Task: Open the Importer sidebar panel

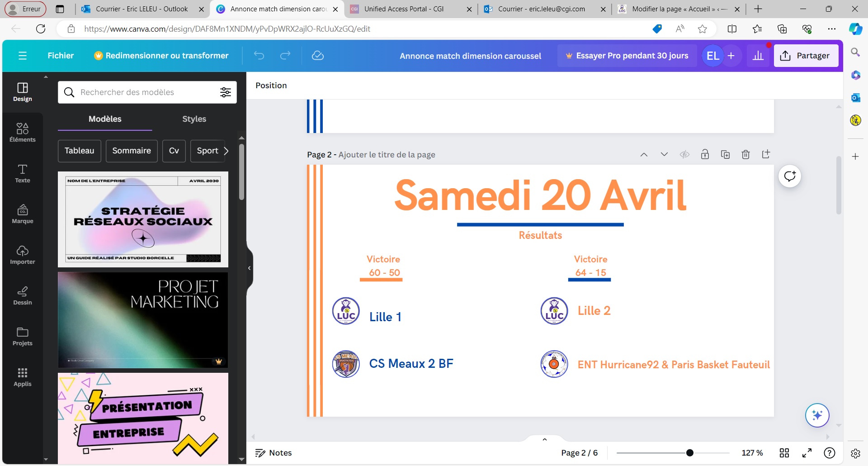Action: coord(23,255)
